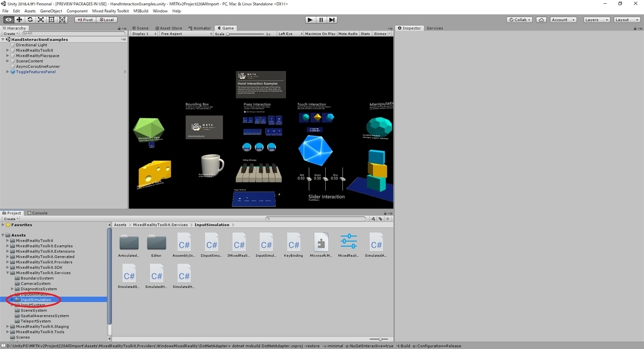Open the Display 1 dropdown
This screenshot has width=644, height=349.
[x=144, y=34]
